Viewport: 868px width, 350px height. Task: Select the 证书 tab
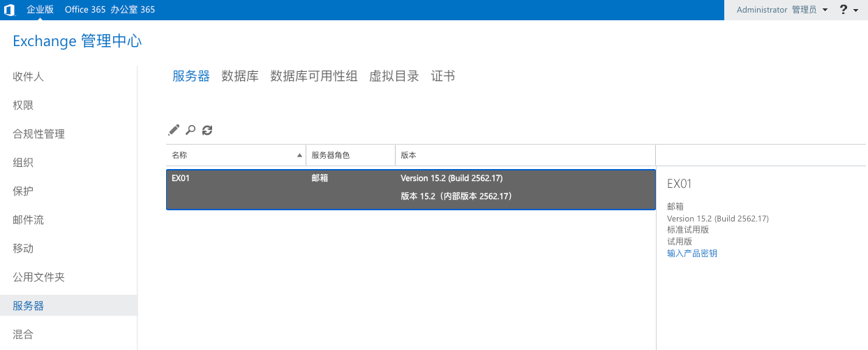[x=443, y=76]
